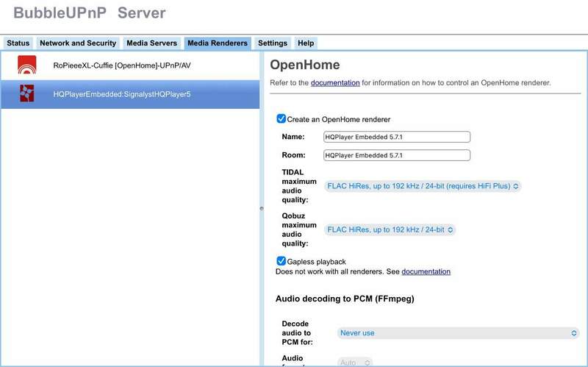588x367 pixels.
Task: Uncheck Create an OpenHome renderer
Action: (282, 119)
